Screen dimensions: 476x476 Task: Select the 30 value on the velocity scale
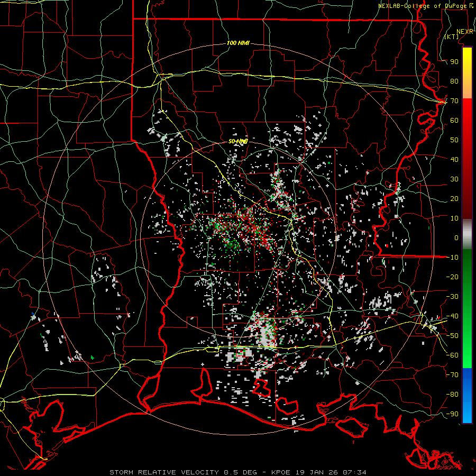(454, 179)
